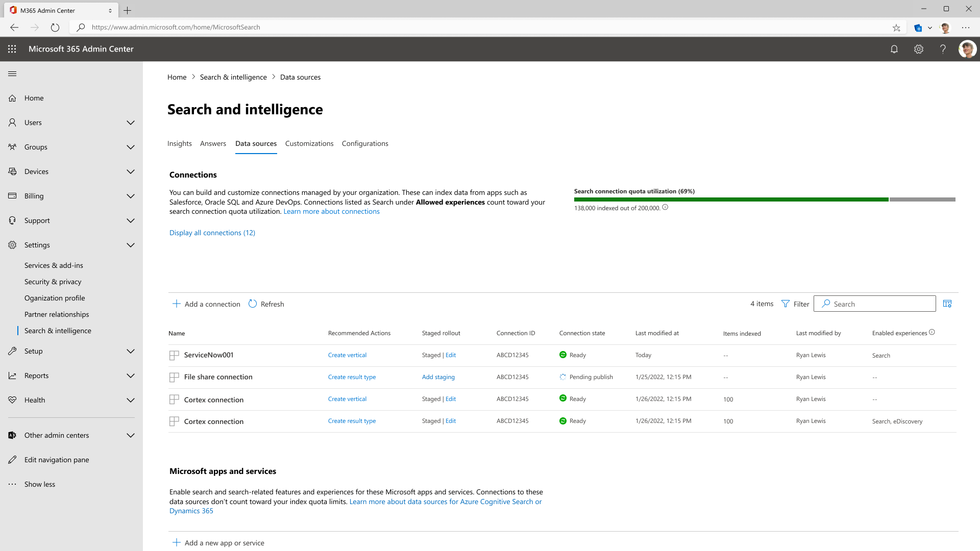Select the Customizations tab
Viewport: 980px width, 551px height.
[309, 143]
